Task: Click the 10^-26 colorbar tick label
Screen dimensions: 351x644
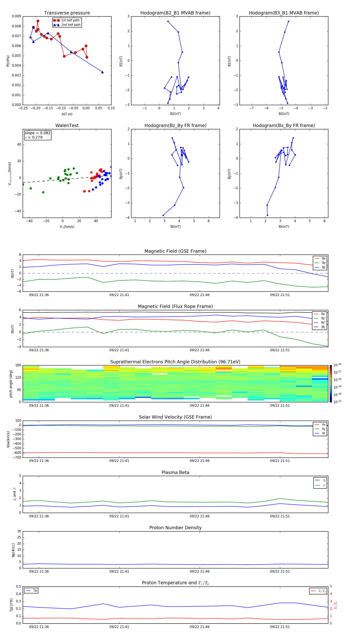Action: (x=337, y=365)
